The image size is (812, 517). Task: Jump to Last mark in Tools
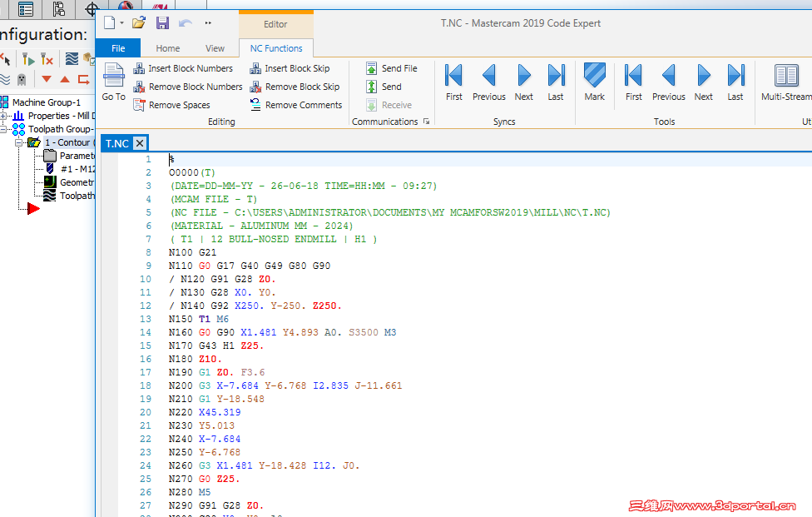(x=735, y=82)
